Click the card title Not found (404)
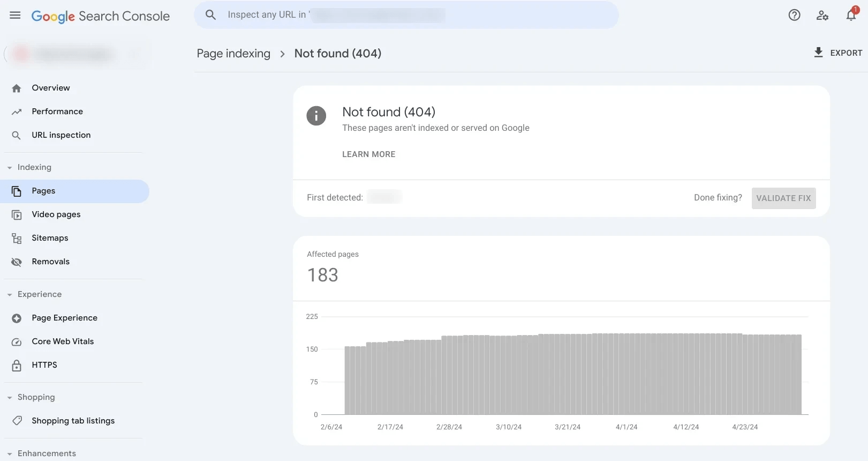Viewport: 868px width, 461px height. click(x=389, y=112)
